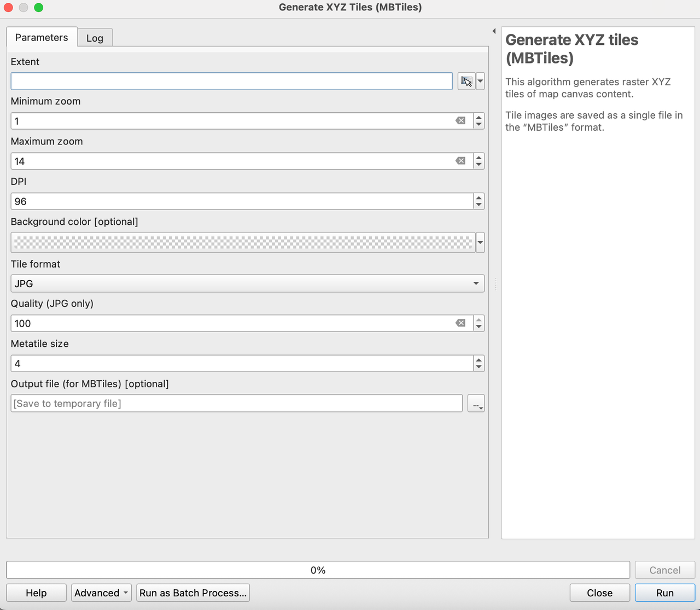Click the Run button
Image resolution: width=700 pixels, height=610 pixels.
point(665,593)
